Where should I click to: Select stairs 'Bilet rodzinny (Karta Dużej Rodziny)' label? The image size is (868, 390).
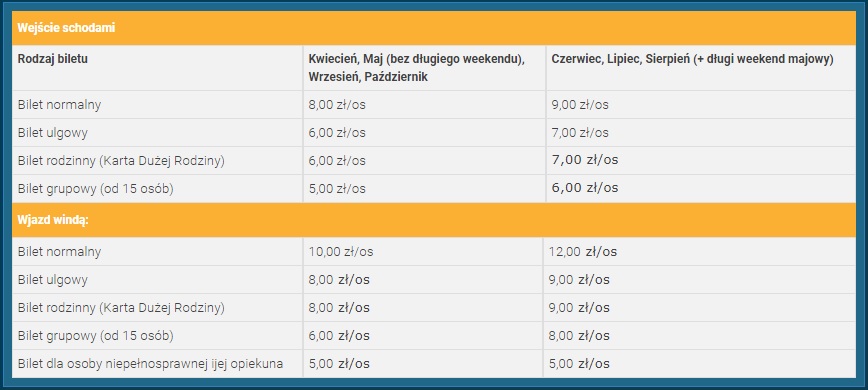121,161
